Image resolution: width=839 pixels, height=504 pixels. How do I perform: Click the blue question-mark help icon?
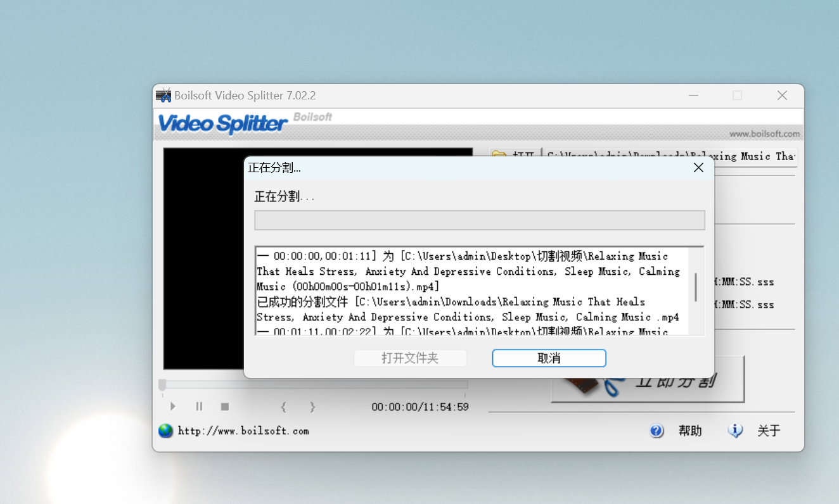(656, 431)
